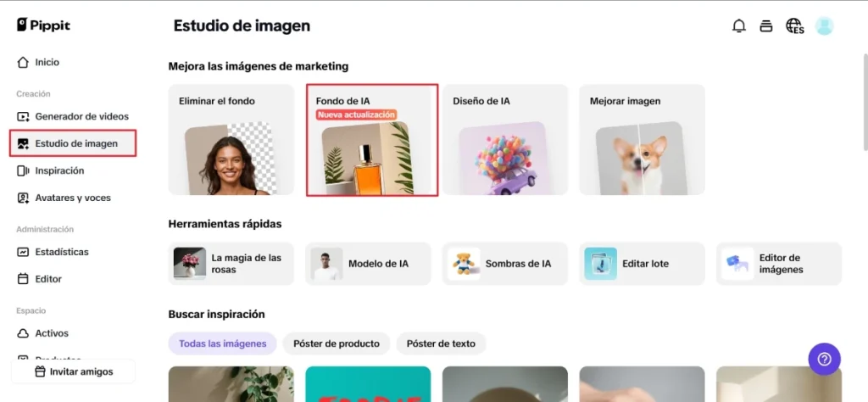Open the Mejorar imagen card
Screen dimensions: 868x402
click(x=642, y=140)
